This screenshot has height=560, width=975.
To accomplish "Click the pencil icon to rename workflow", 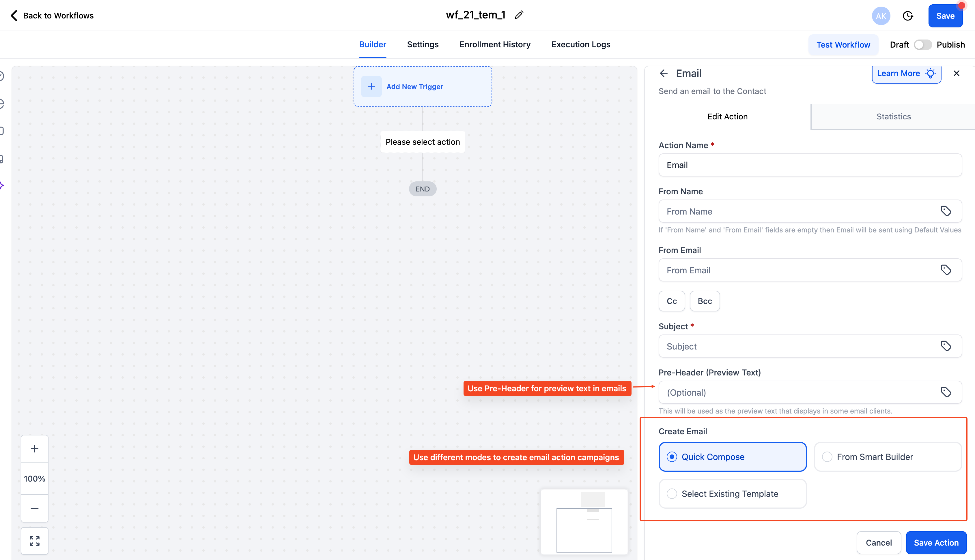I will pos(519,15).
